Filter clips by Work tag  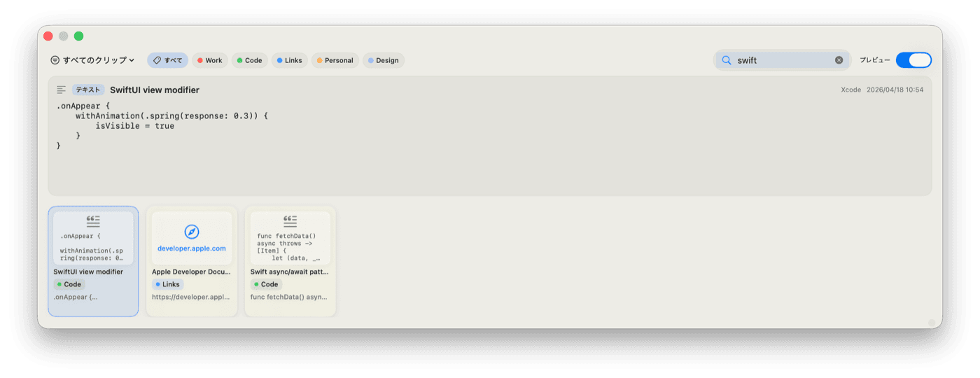tap(210, 60)
